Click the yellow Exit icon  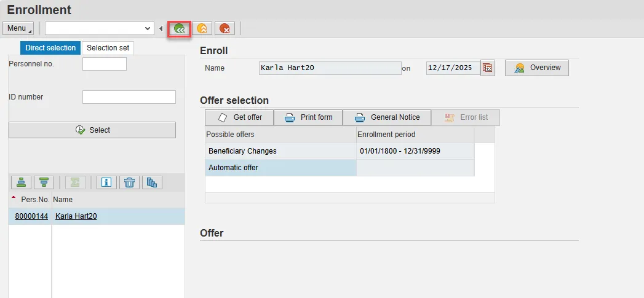(x=202, y=29)
